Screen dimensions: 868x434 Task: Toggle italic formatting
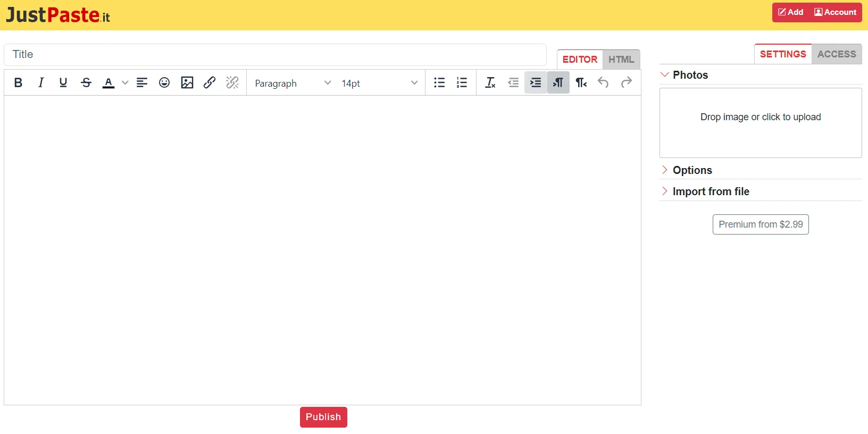(41, 82)
